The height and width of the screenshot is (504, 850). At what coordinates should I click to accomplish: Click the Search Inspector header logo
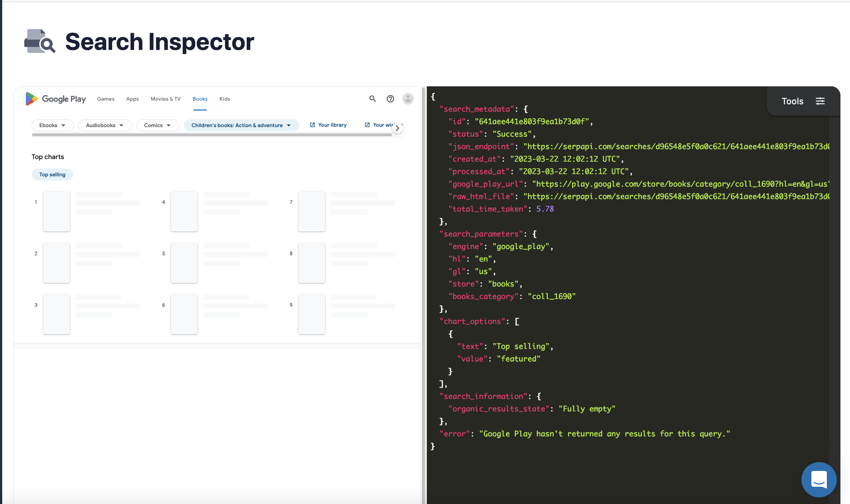(39, 41)
